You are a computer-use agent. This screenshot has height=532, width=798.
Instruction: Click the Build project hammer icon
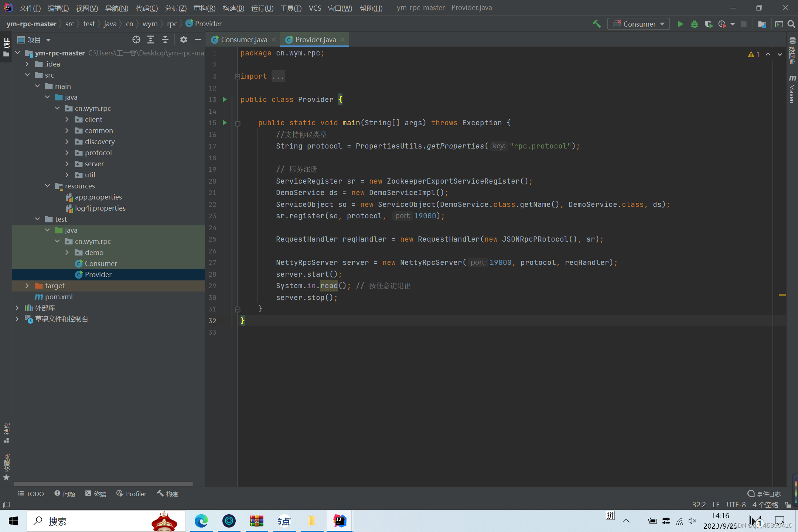pos(596,24)
